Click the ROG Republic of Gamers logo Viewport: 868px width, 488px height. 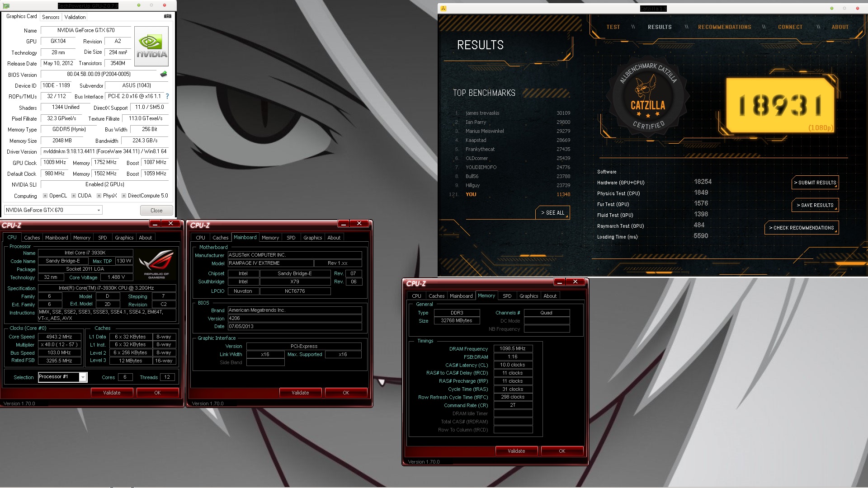156,264
